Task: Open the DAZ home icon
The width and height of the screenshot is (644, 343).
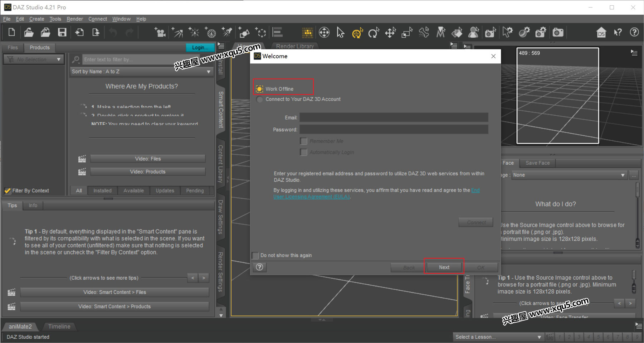Action: tap(601, 33)
